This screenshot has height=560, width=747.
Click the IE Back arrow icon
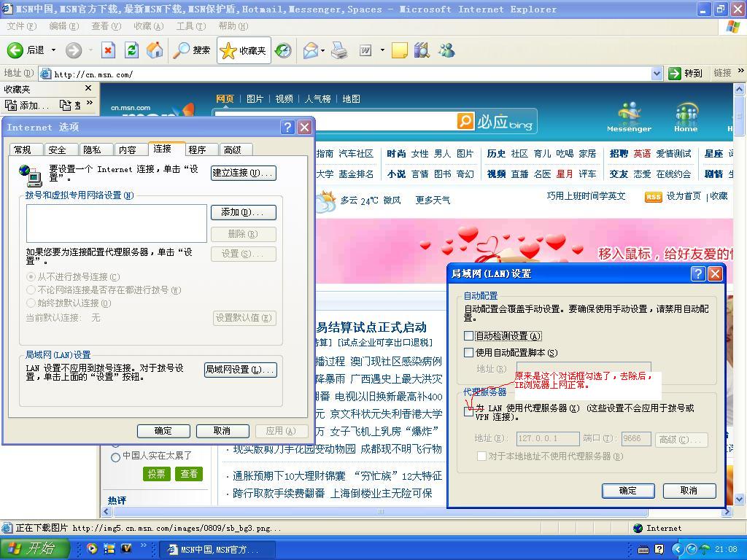pos(15,50)
